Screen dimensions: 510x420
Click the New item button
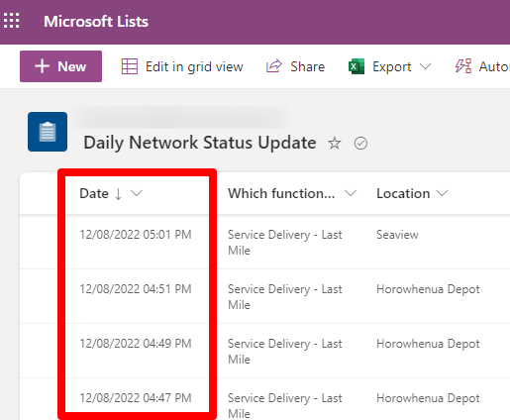pyautogui.click(x=60, y=66)
